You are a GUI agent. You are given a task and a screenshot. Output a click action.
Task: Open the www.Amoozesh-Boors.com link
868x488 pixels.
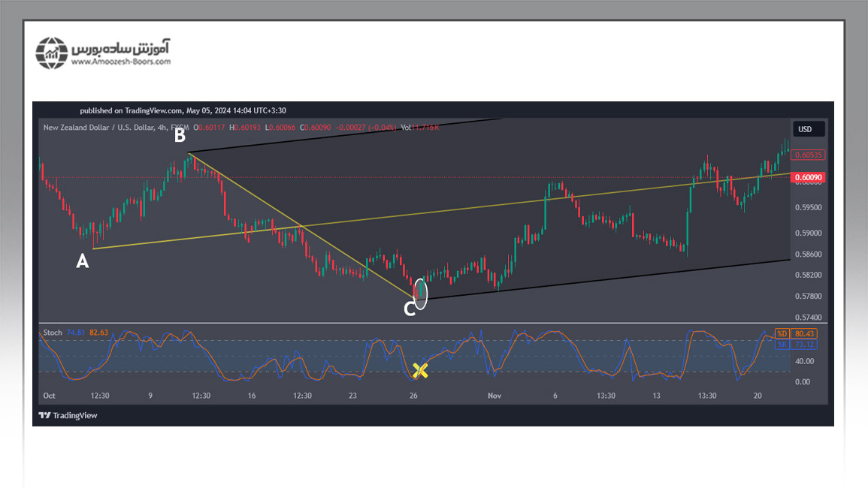pos(121,62)
